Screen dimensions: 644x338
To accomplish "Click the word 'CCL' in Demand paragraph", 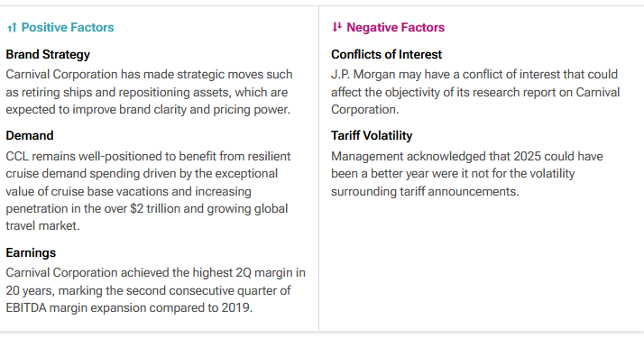I will coord(17,156).
